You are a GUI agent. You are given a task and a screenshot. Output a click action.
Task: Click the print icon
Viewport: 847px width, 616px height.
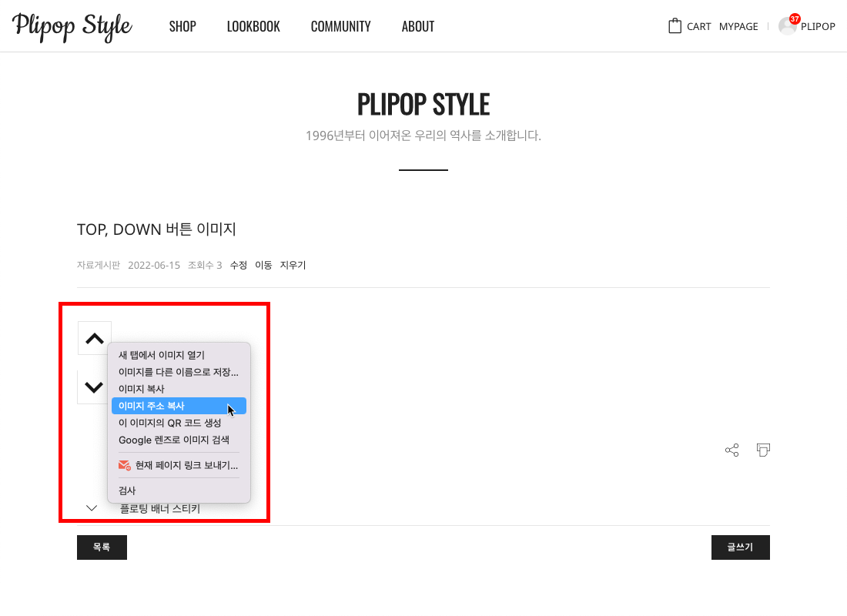coord(763,450)
